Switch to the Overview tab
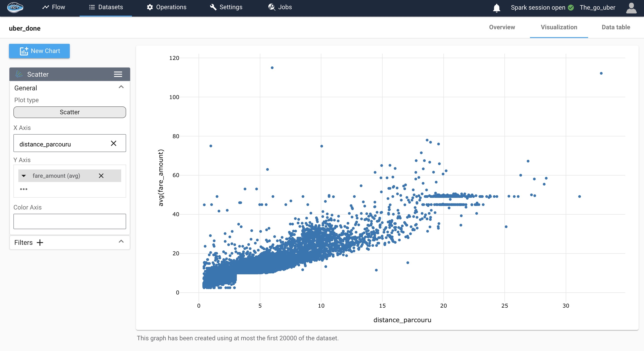The height and width of the screenshot is (351, 644). [x=502, y=27]
